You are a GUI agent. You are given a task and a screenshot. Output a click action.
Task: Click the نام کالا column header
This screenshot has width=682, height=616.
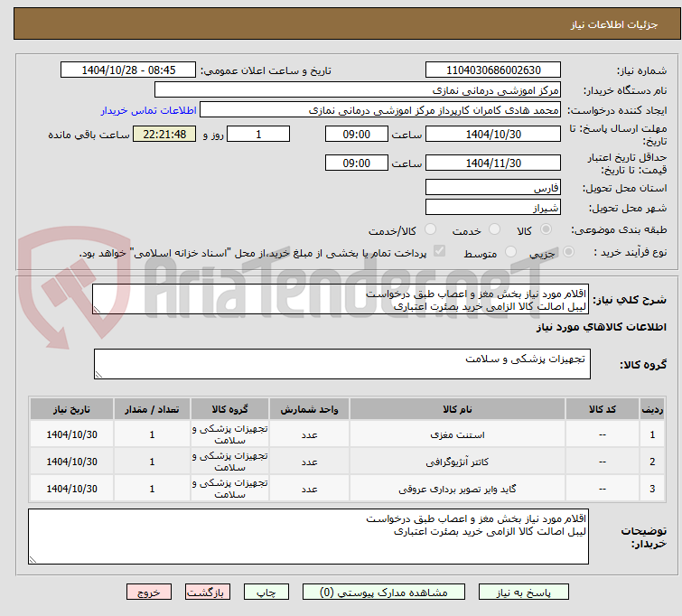pyautogui.click(x=458, y=409)
